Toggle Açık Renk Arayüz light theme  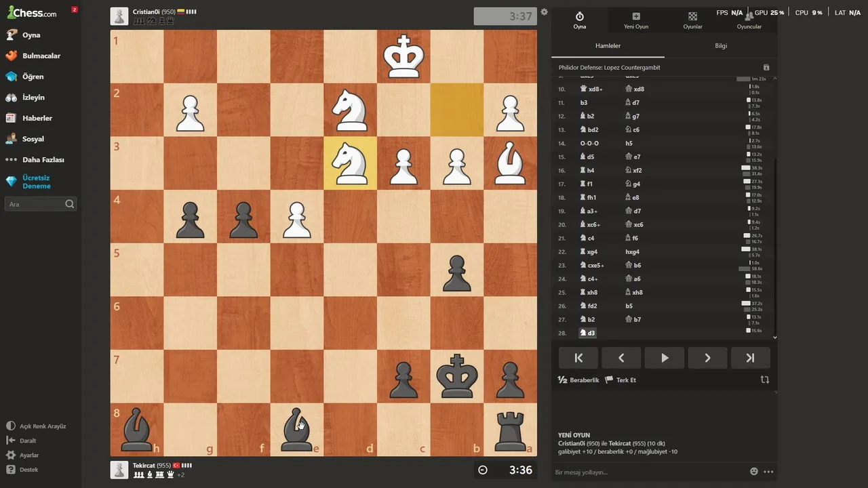37,426
